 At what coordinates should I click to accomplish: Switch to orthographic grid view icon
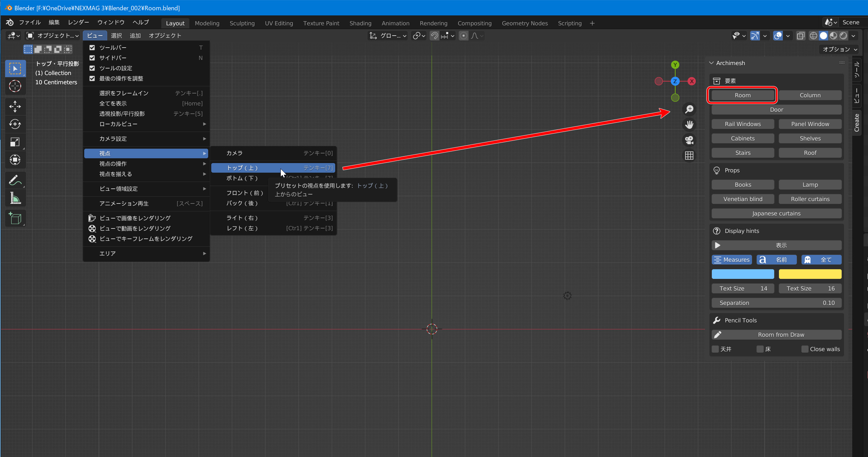point(689,156)
